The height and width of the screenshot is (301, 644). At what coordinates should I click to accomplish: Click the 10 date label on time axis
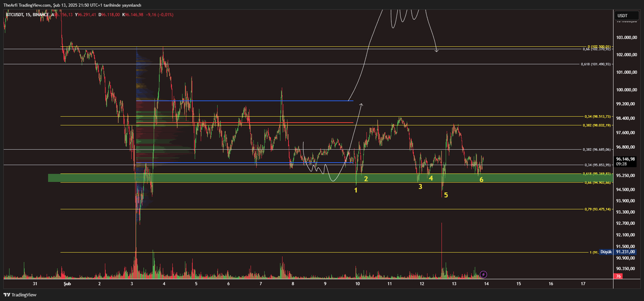click(357, 283)
